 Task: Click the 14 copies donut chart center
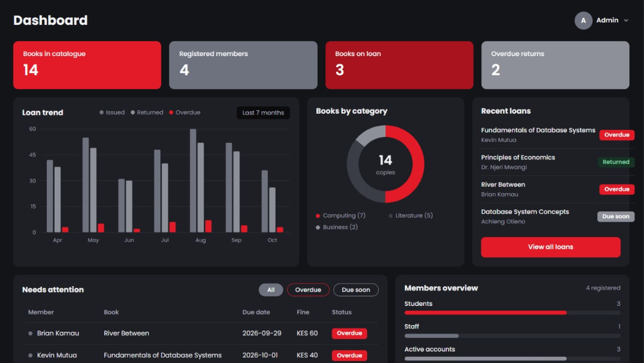pyautogui.click(x=385, y=164)
